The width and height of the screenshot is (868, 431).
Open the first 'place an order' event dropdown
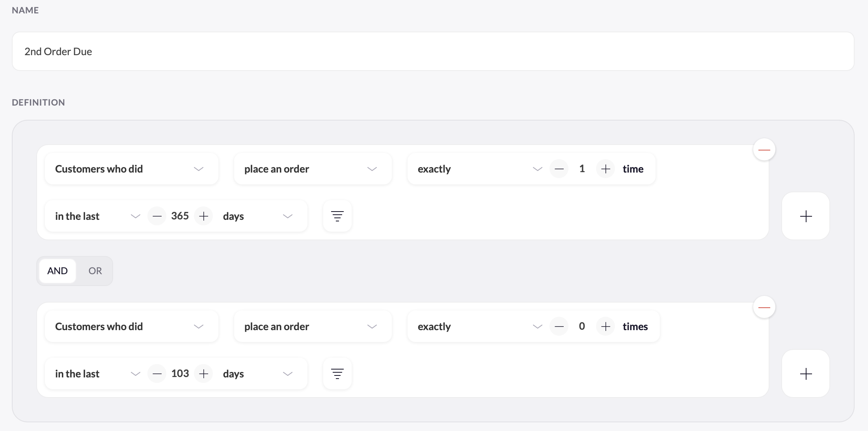pyautogui.click(x=313, y=169)
